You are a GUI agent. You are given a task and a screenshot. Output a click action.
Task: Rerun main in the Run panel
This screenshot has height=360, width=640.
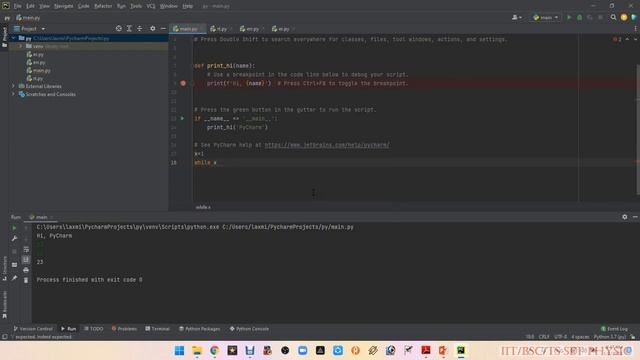tap(14, 228)
